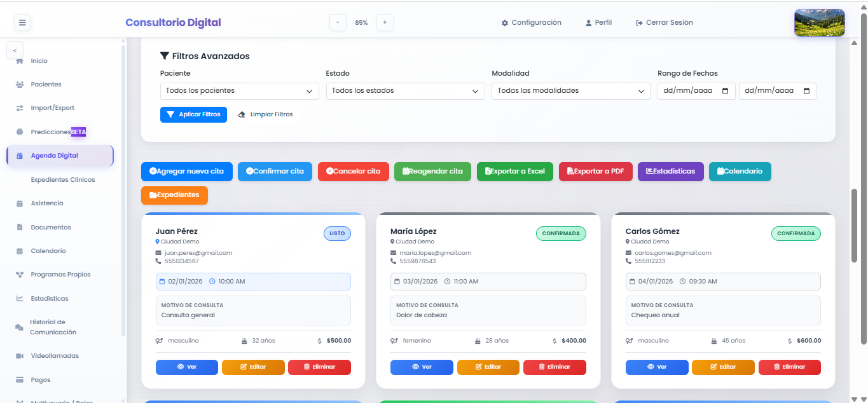Click the start date input field
The height and width of the screenshot is (403, 868).
(696, 91)
